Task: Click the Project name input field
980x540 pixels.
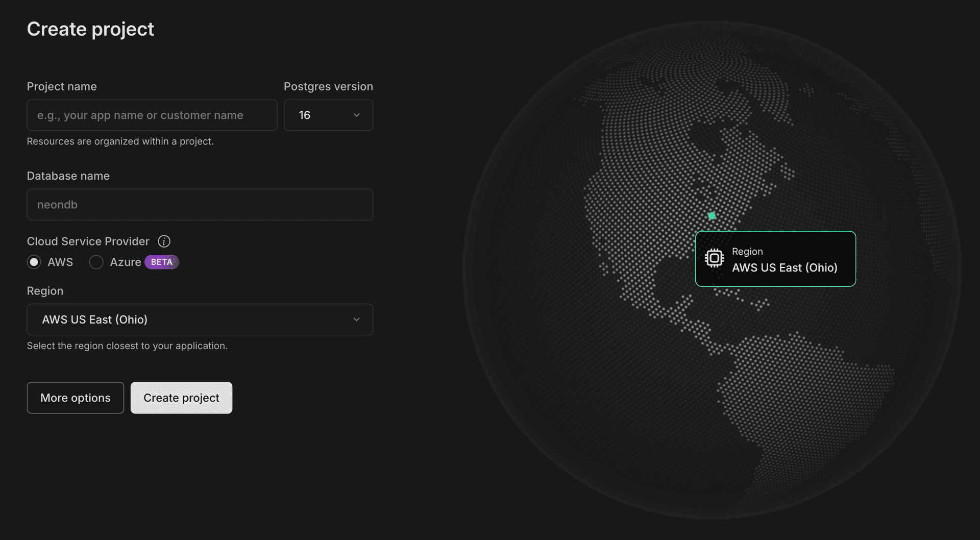Action: coord(151,115)
